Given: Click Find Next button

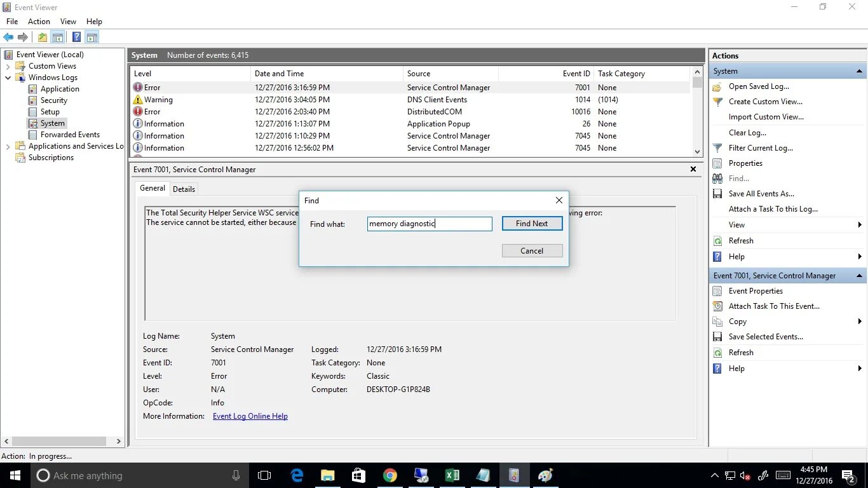Looking at the screenshot, I should tap(532, 224).
